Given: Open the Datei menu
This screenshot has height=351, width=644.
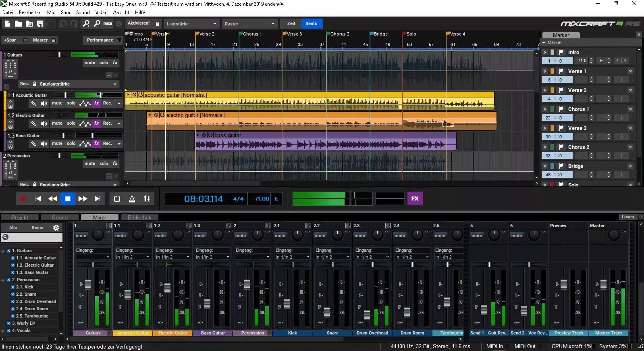Looking at the screenshot, I should (8, 13).
